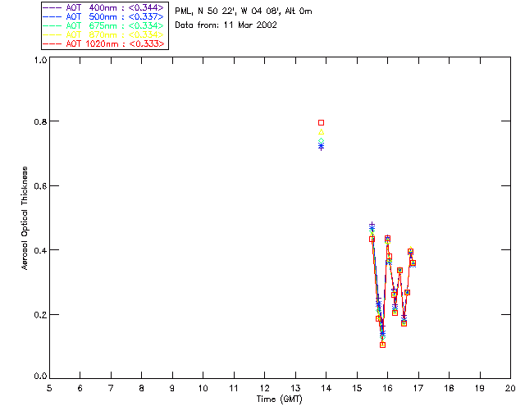
Task: Click the x-axis label 20
Action: point(510,388)
